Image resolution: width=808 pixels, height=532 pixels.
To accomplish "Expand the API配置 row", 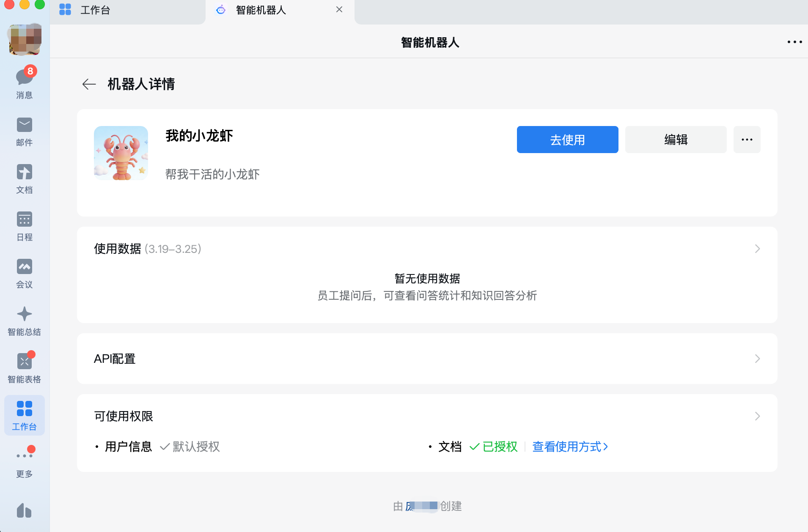I will click(x=757, y=359).
